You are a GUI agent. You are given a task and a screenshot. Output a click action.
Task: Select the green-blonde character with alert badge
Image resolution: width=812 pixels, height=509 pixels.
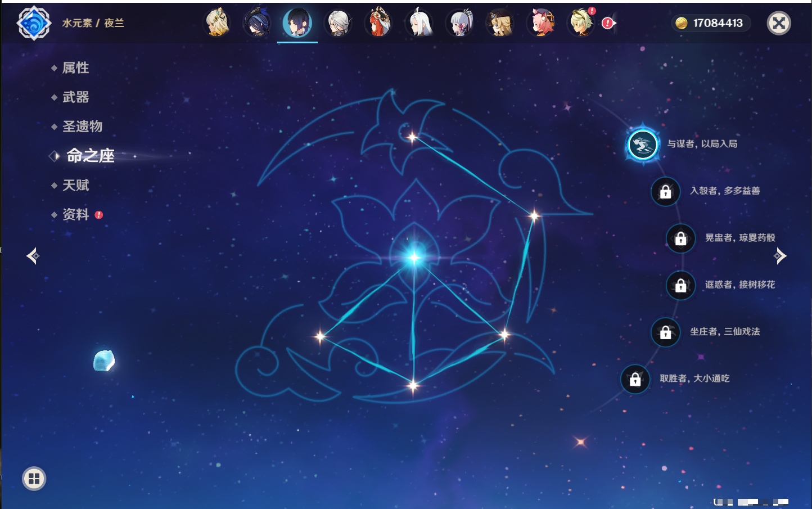coord(581,23)
